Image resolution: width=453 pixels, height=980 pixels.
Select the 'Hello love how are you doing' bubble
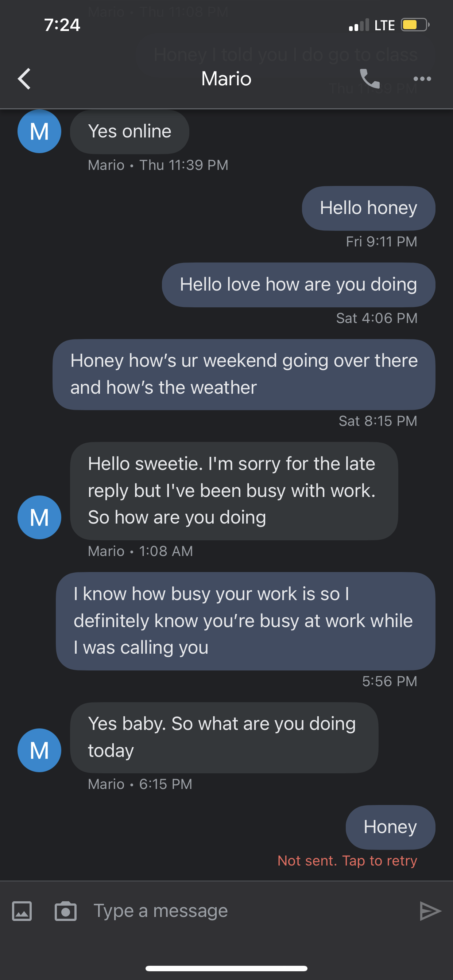(x=298, y=285)
